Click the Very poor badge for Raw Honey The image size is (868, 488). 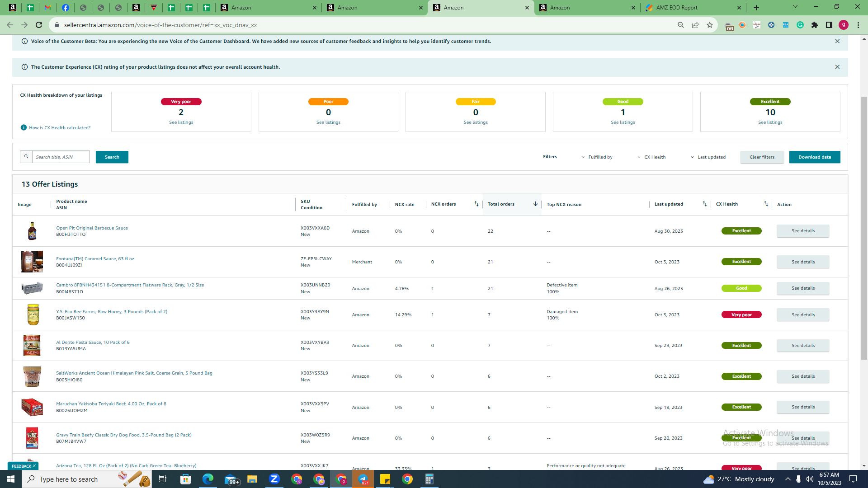pyautogui.click(x=741, y=315)
